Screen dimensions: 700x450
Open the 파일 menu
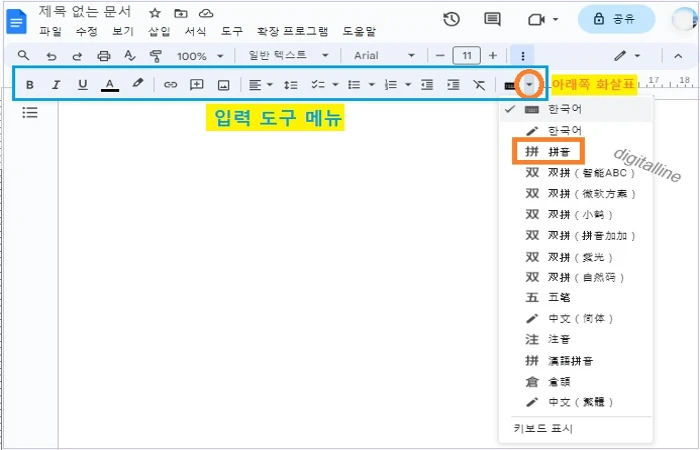click(50, 31)
